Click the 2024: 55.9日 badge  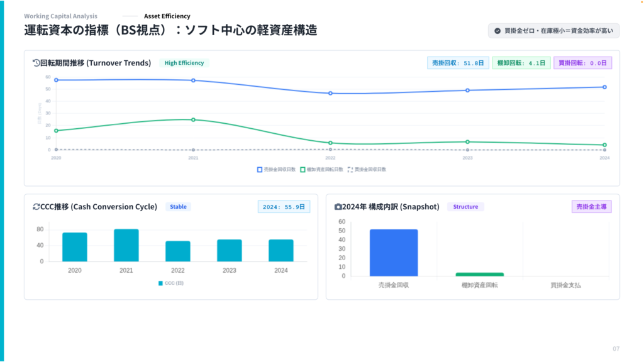284,207
